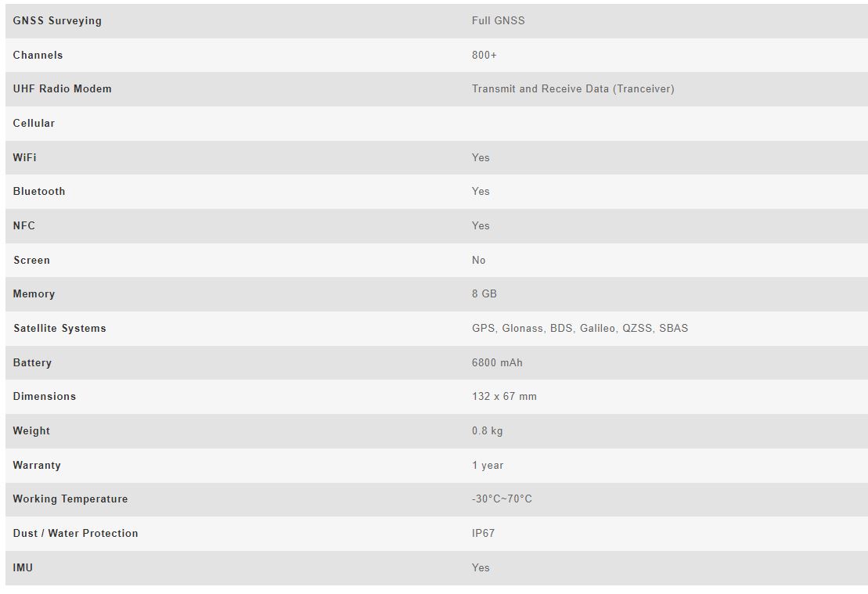Click the 132 x 67 mm dimensions

click(504, 397)
